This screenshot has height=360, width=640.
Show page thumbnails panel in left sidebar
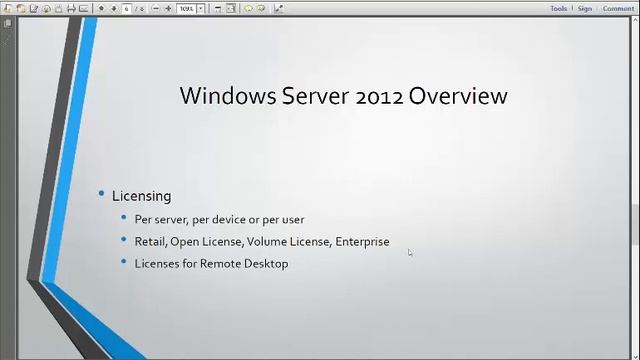coord(7,24)
